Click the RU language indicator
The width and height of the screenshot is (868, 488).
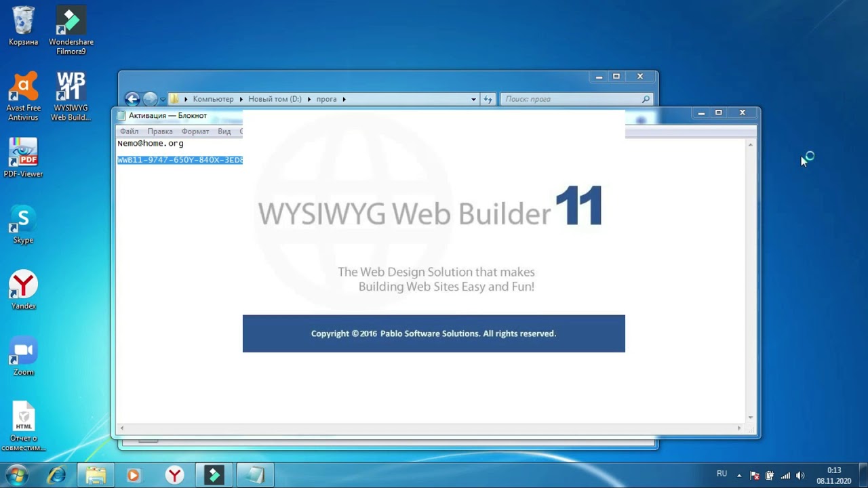coord(722,474)
